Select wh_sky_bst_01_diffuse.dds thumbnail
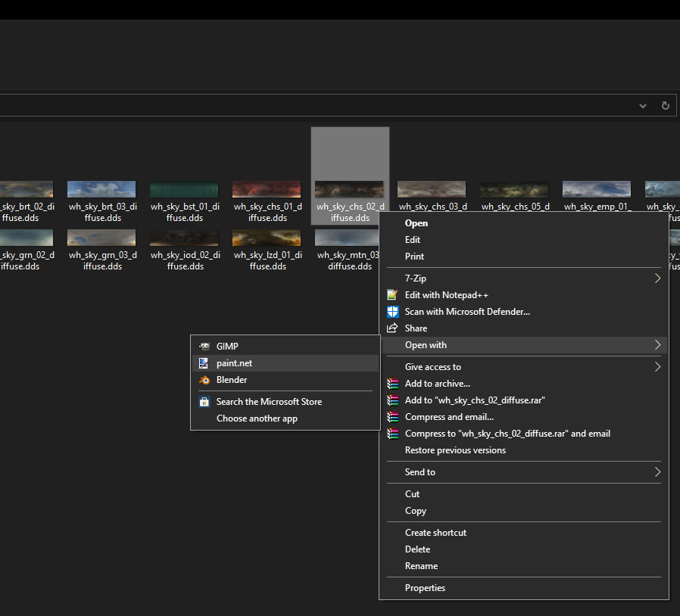 [x=184, y=189]
